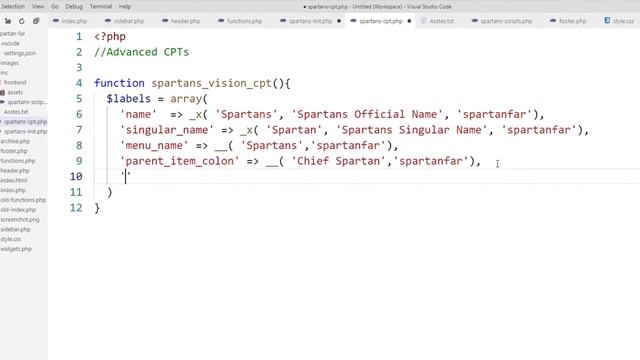
Task: Open index.php in the explorer tree
Action: click(13, 190)
